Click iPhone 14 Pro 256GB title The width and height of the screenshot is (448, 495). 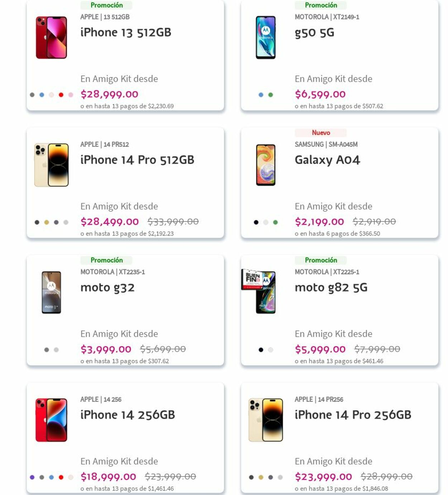coord(353,415)
